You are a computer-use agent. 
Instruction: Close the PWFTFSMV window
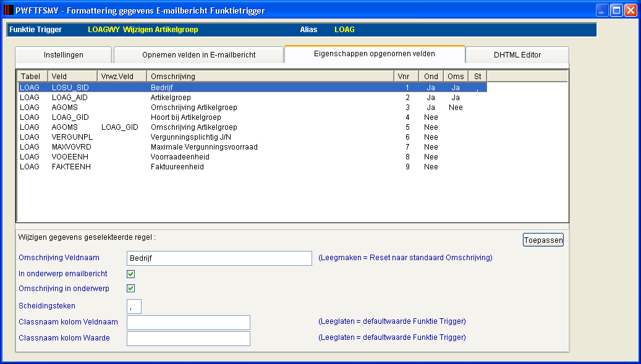[630, 11]
